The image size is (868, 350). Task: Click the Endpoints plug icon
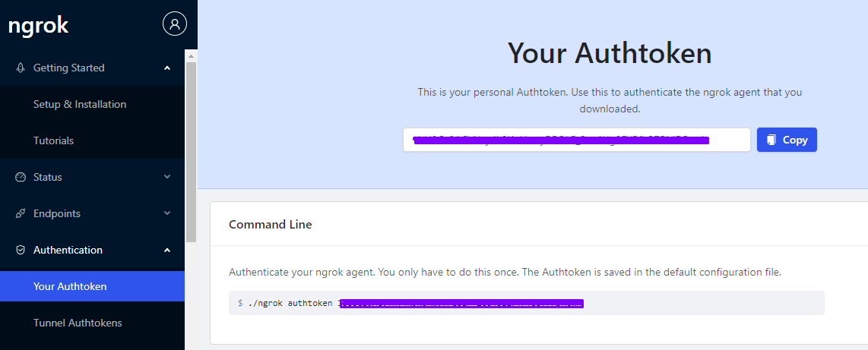coord(21,213)
